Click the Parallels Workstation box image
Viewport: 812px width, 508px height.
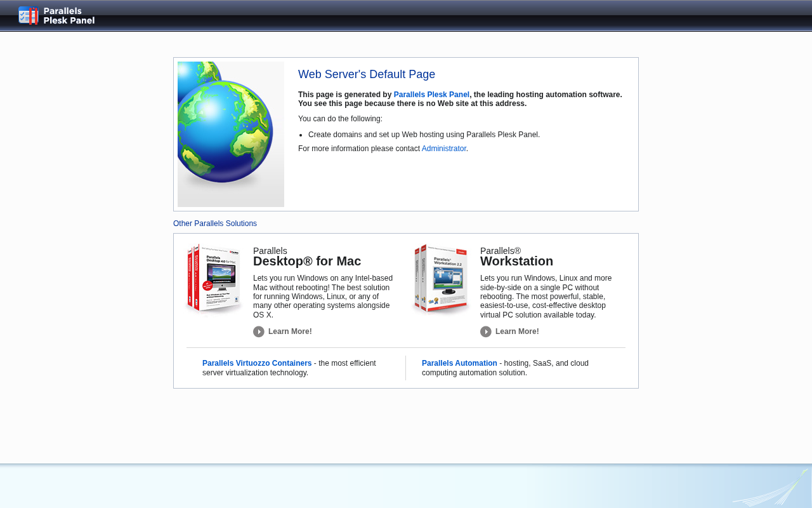coord(441,279)
